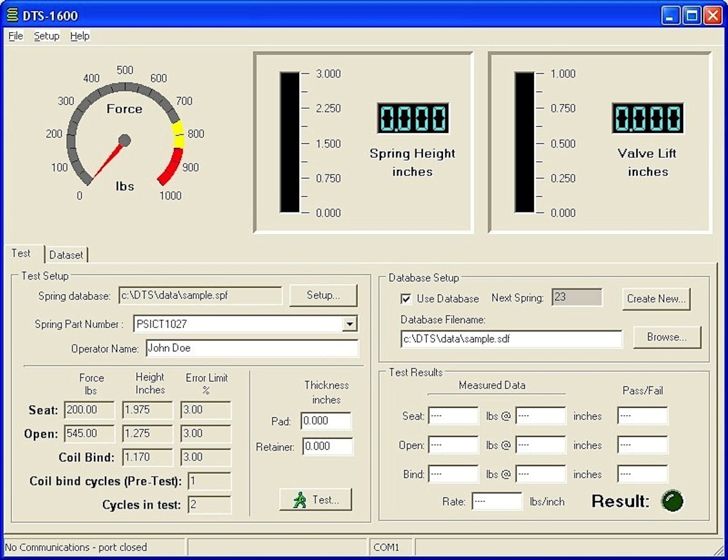Click the DTS-1600 title bar app icon
This screenshot has height=560, width=728.
coord(12,15)
